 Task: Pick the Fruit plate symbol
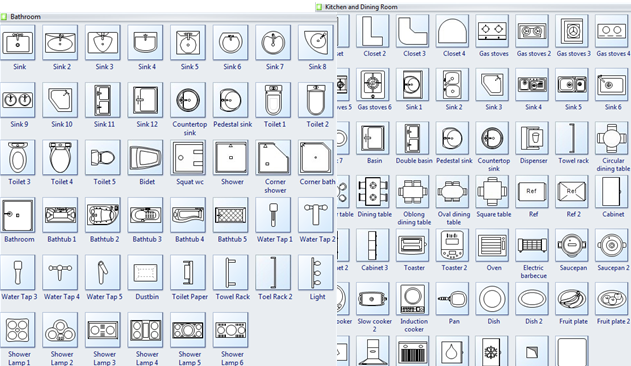[x=572, y=299]
